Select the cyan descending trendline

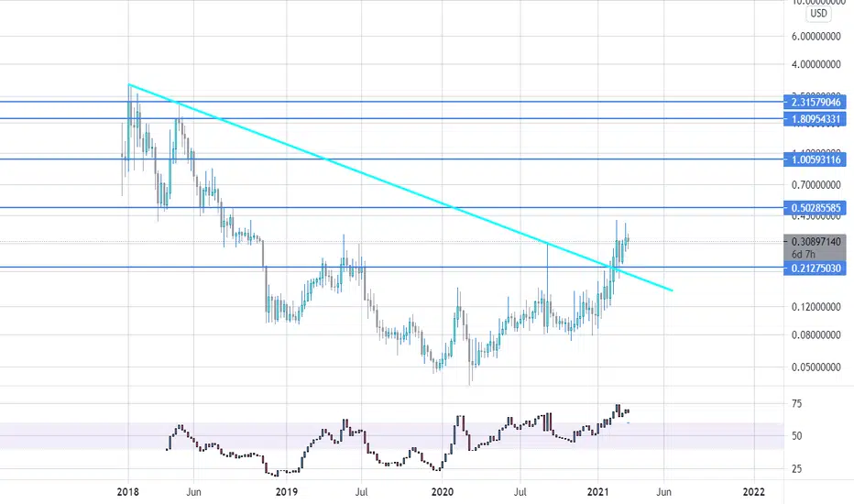pyautogui.click(x=400, y=188)
